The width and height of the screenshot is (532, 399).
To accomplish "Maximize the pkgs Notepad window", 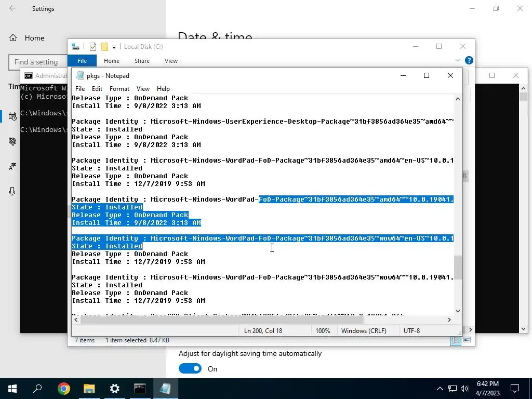I will (x=427, y=75).
